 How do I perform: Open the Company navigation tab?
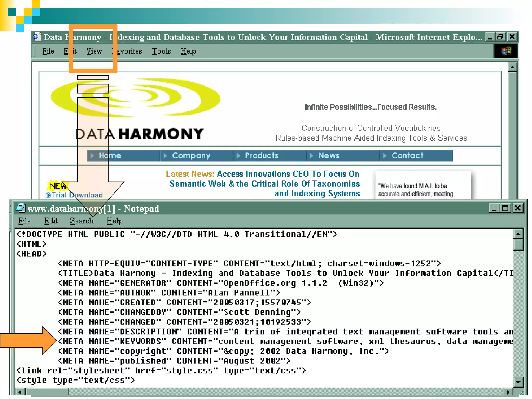tap(191, 156)
